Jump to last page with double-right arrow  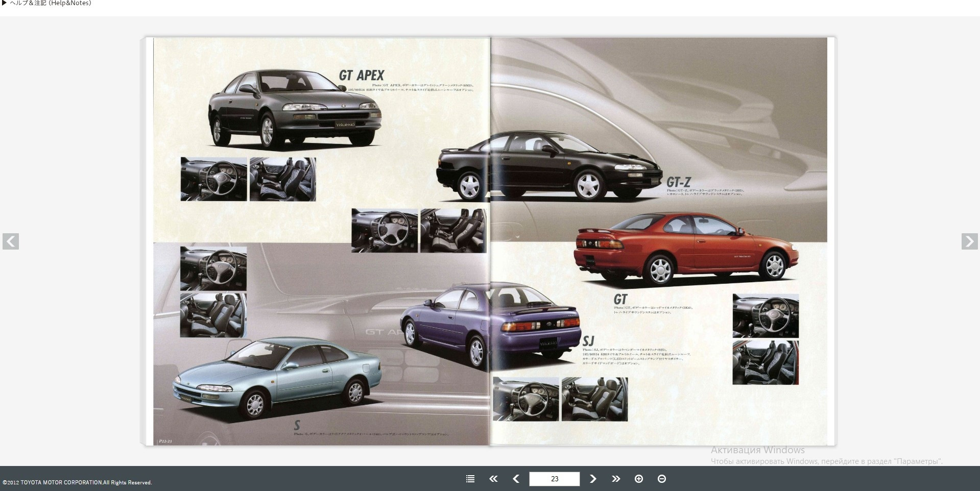(616, 479)
